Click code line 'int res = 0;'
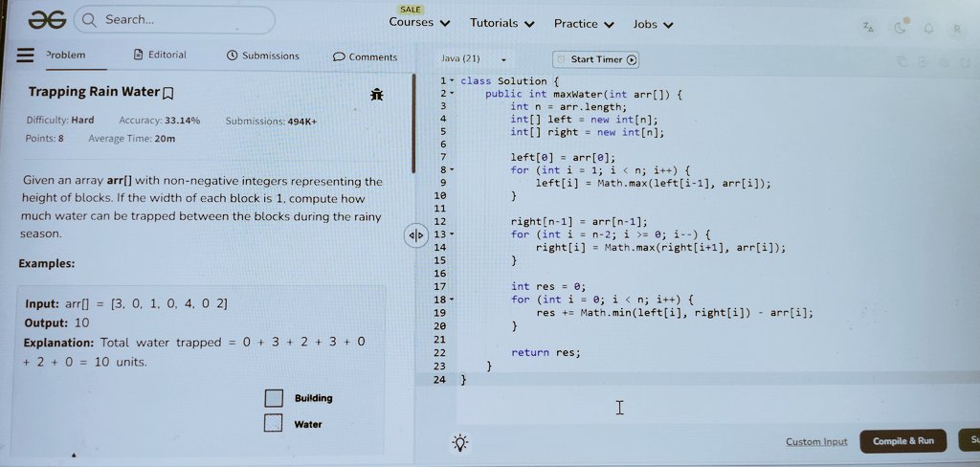This screenshot has height=467, width=980. click(548, 286)
